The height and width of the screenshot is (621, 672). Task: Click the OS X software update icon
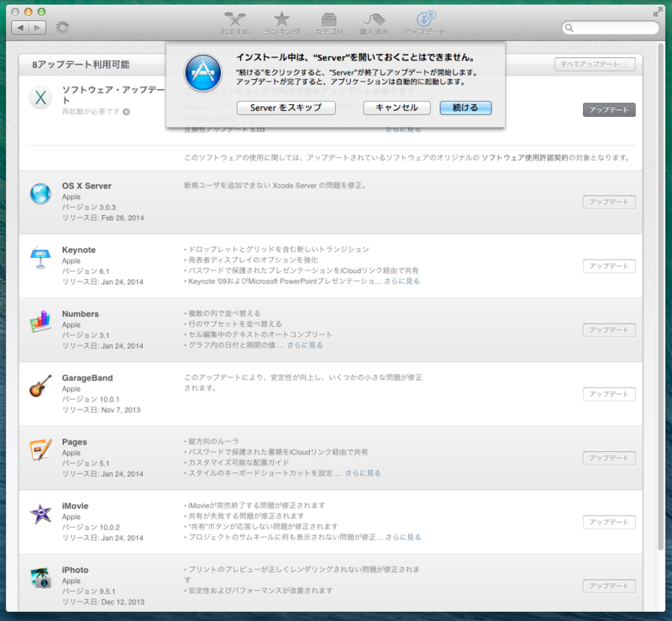tap(40, 97)
